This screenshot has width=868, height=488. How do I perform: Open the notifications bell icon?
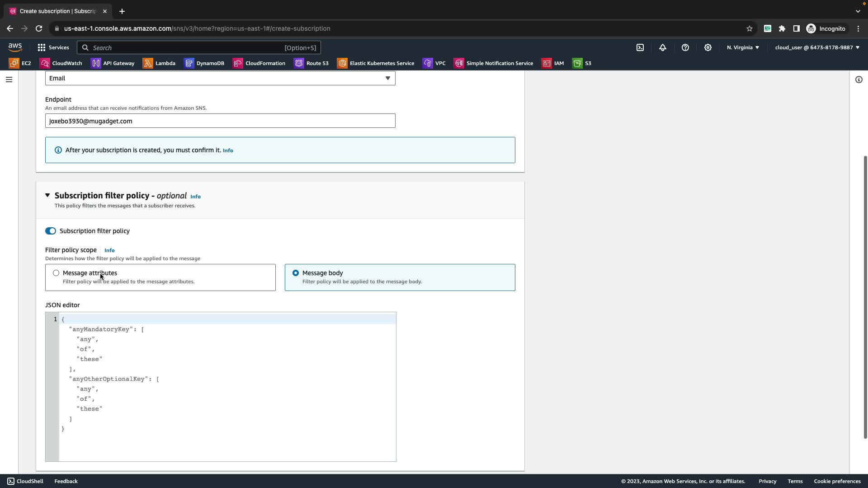coord(663,47)
